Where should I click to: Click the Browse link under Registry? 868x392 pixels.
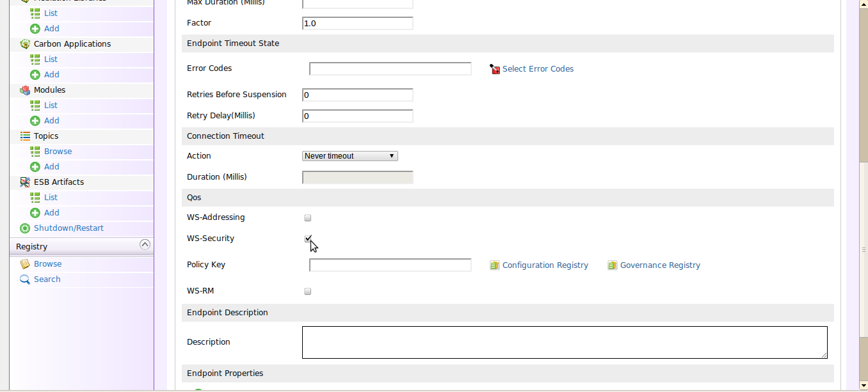pyautogui.click(x=46, y=263)
